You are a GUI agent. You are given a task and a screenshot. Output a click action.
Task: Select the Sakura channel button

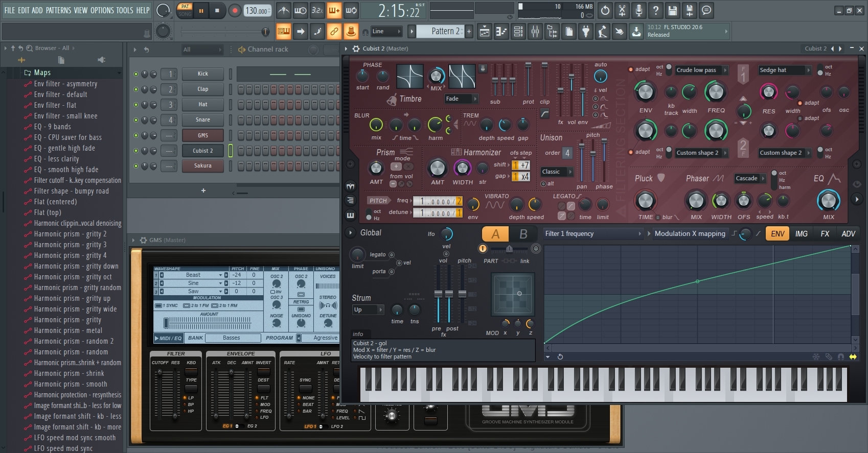203,166
